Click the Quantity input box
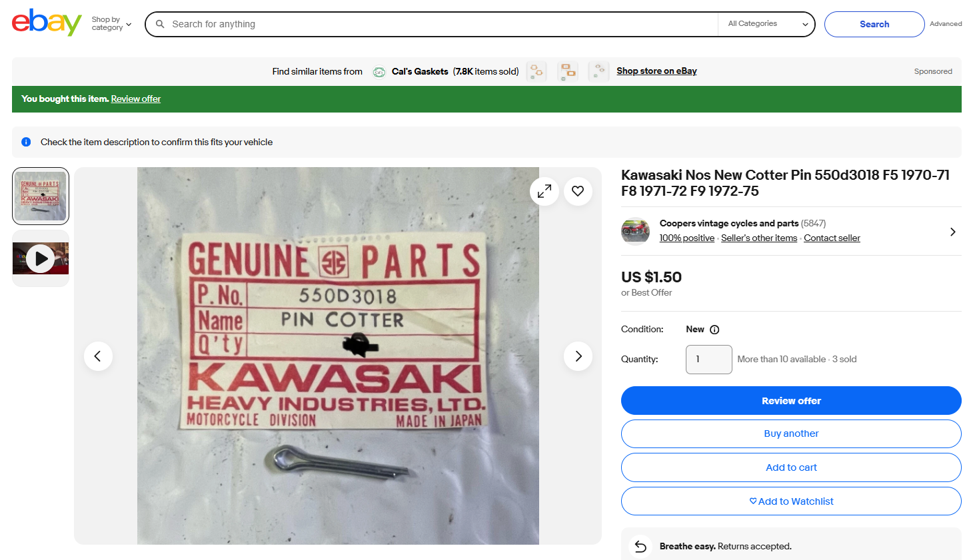The height and width of the screenshot is (560, 975). coord(708,360)
